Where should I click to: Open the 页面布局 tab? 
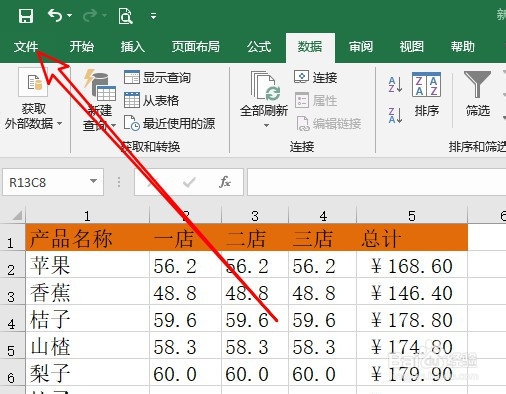[x=196, y=46]
